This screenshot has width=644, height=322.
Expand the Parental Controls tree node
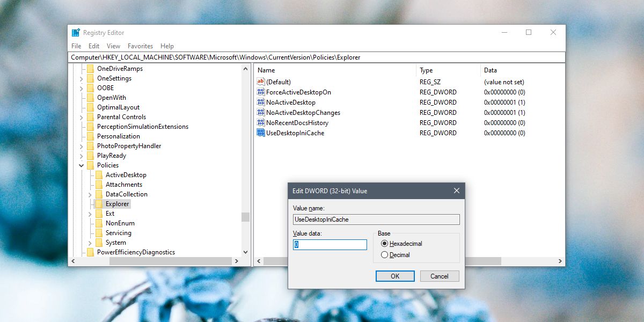(x=82, y=117)
